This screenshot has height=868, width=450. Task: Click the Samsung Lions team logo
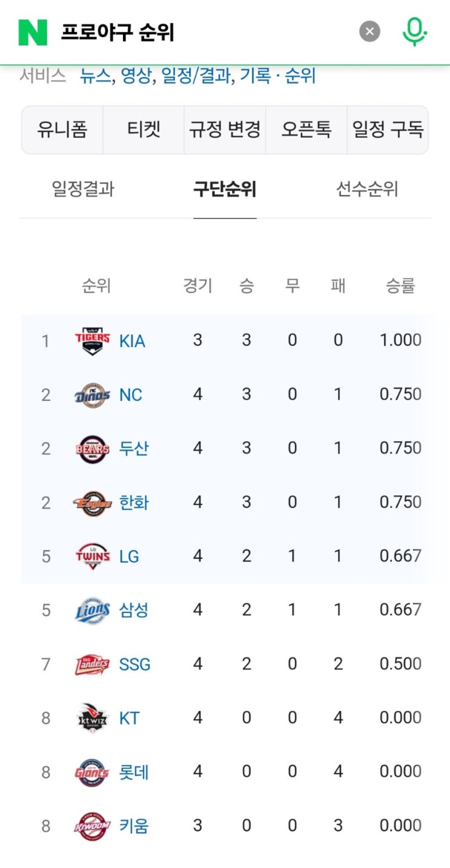pyautogui.click(x=92, y=610)
